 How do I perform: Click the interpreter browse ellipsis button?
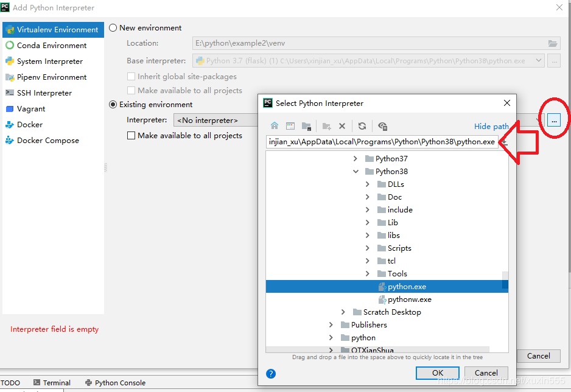(x=554, y=120)
